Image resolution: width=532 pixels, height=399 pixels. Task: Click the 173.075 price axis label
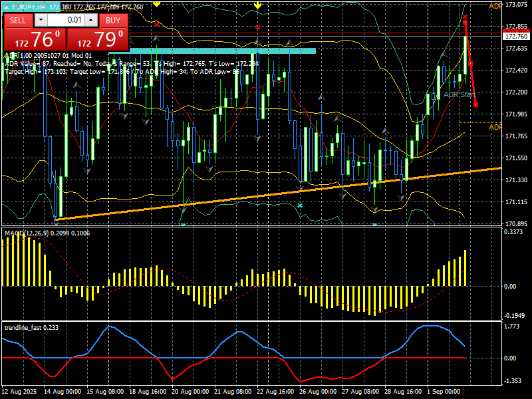pos(517,5)
